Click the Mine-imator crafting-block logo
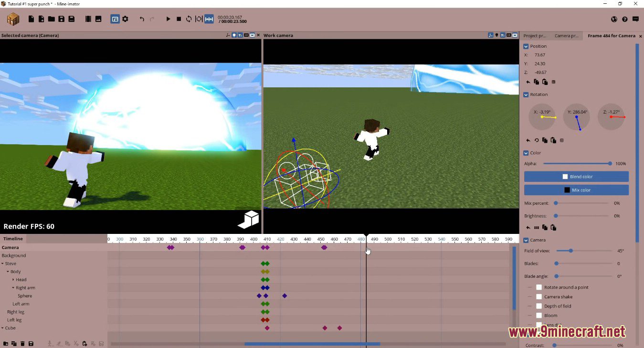This screenshot has width=644, height=348. [13, 19]
